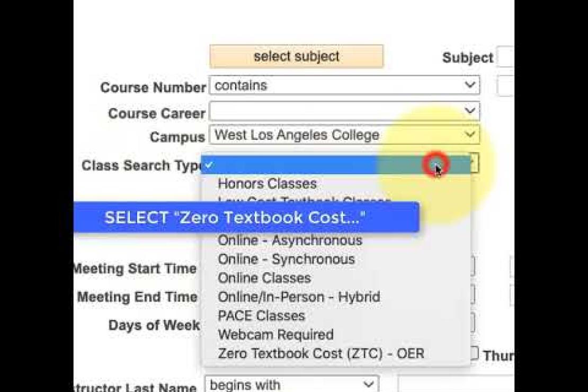
Task: Select Webcam Required option
Action: point(275,335)
